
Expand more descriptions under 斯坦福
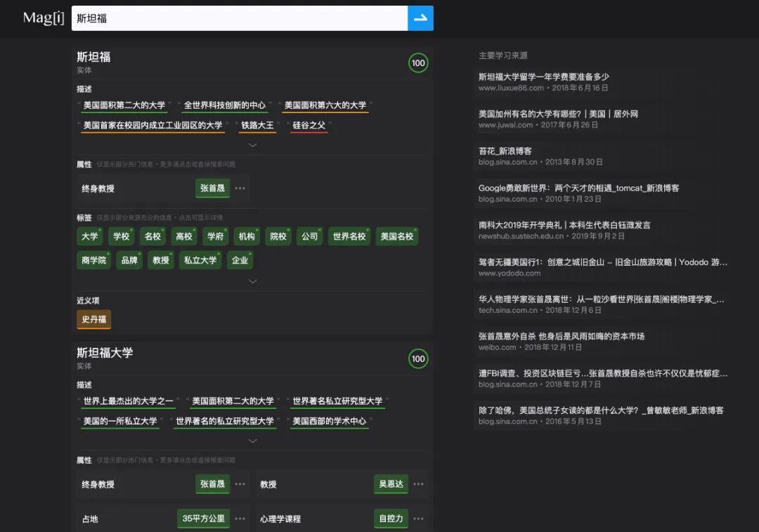pos(252,145)
